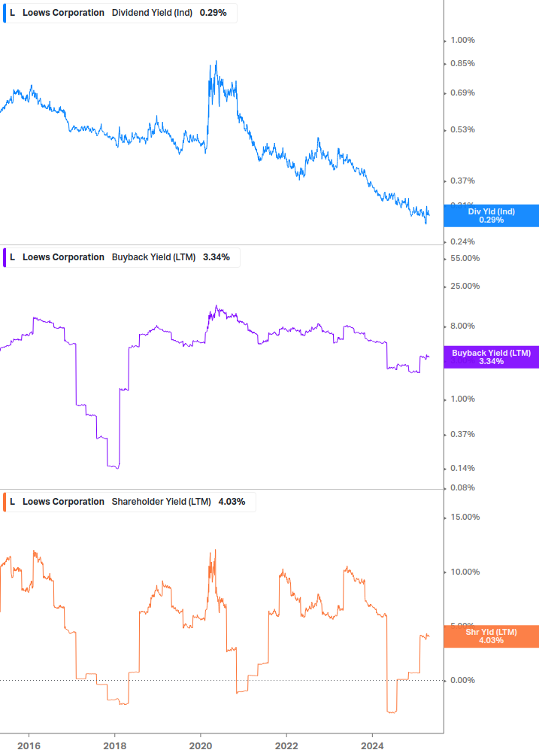This screenshot has width=539, height=756.
Task: Click the 0.85% tick on dividend yield axis
Action: pos(462,64)
